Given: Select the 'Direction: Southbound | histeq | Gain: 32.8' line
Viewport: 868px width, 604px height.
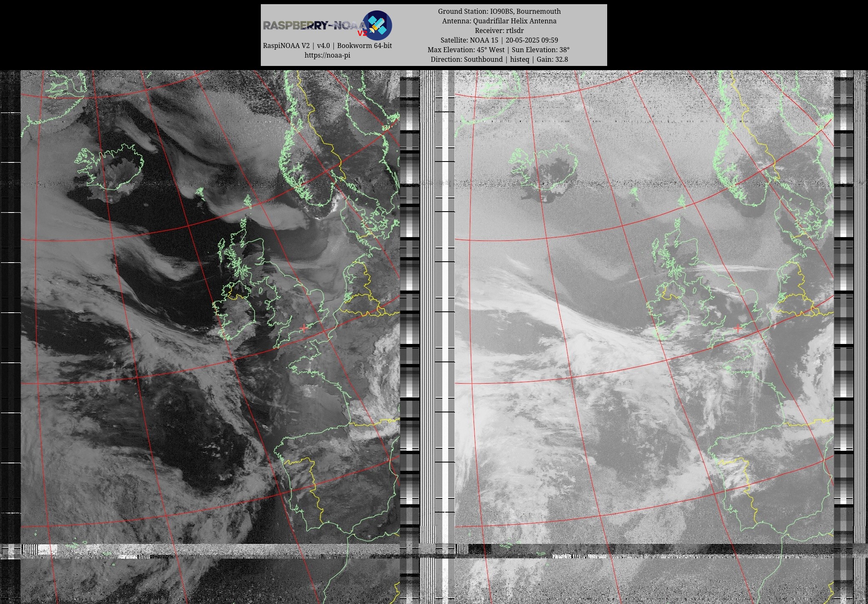Looking at the screenshot, I should tap(499, 59).
